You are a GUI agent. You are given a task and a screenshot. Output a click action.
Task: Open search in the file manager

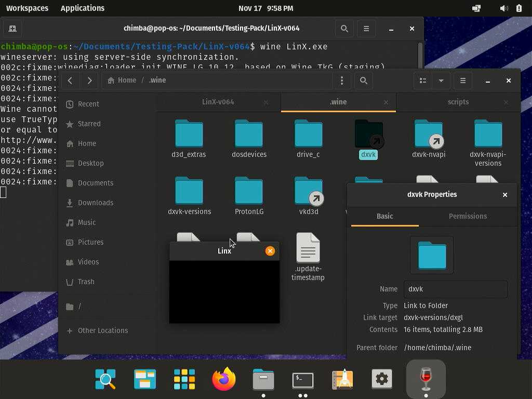pyautogui.click(x=364, y=81)
